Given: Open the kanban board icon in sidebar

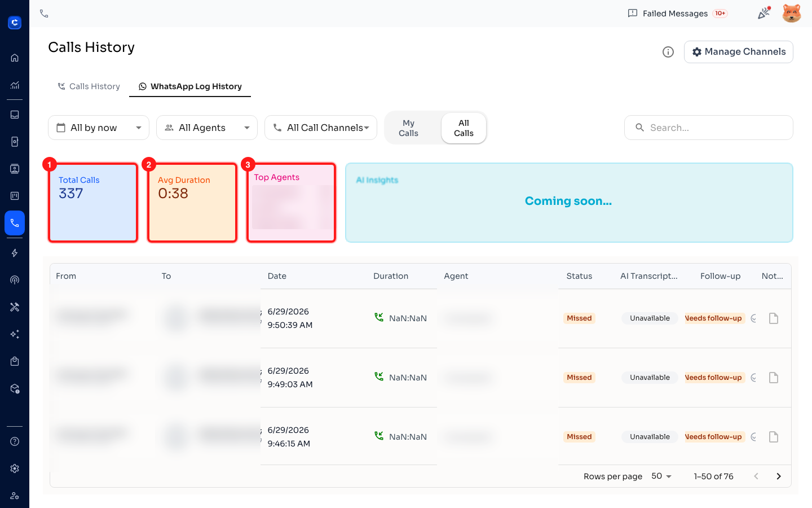Looking at the screenshot, I should (x=15, y=196).
